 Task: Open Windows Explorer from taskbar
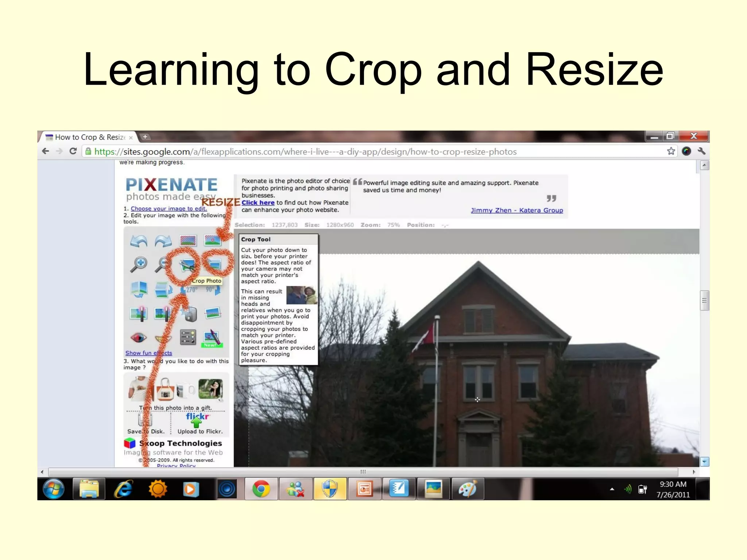coord(89,489)
